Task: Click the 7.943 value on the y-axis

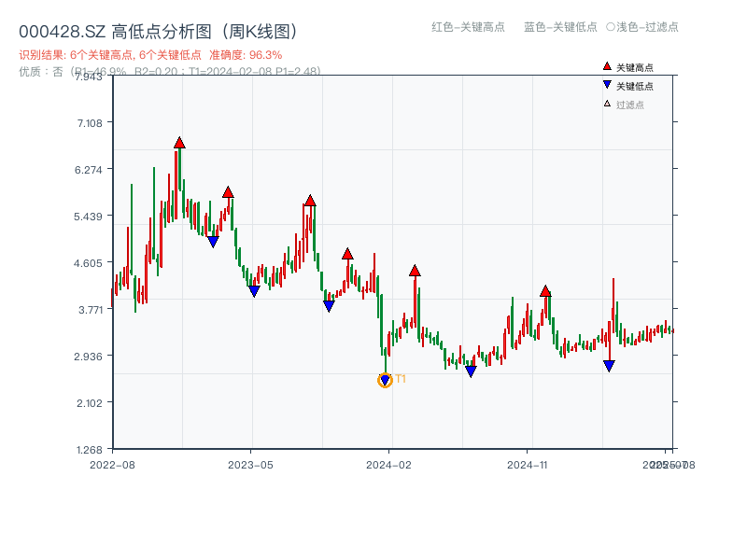Action: point(87,78)
